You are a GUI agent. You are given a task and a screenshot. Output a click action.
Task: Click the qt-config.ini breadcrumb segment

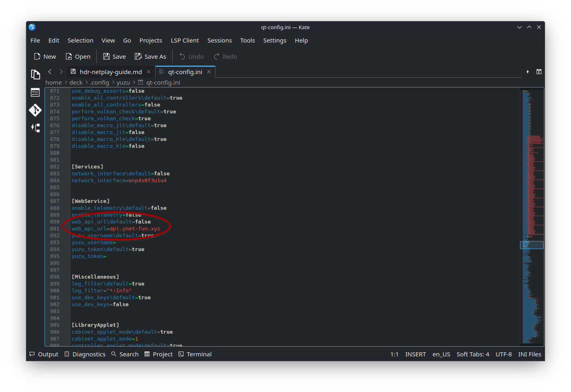[x=159, y=83]
